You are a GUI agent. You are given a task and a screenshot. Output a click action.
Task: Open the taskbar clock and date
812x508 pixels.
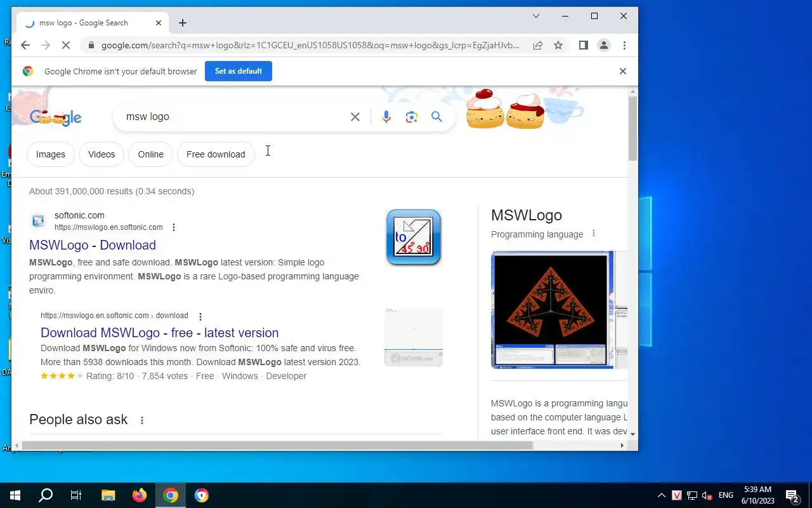coord(758,495)
